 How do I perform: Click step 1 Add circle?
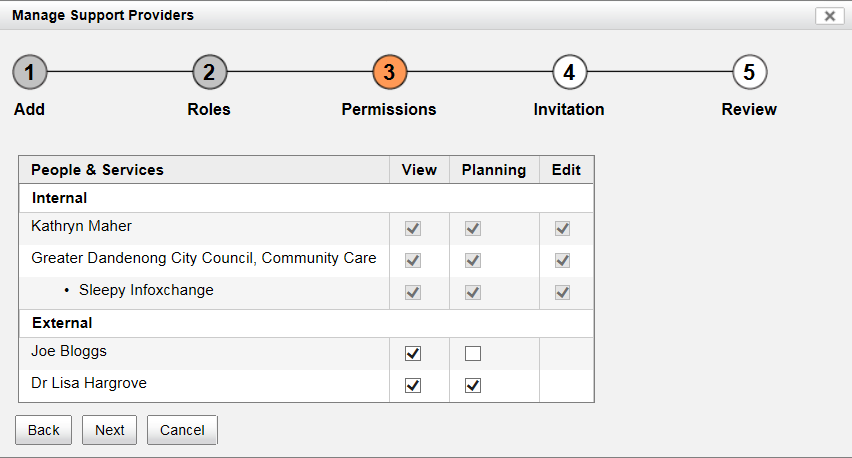pyautogui.click(x=30, y=72)
